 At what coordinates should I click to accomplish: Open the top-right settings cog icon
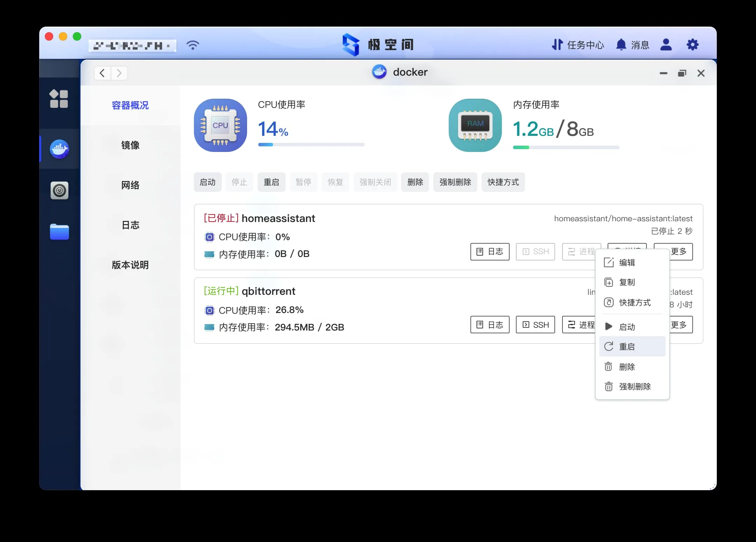click(692, 45)
